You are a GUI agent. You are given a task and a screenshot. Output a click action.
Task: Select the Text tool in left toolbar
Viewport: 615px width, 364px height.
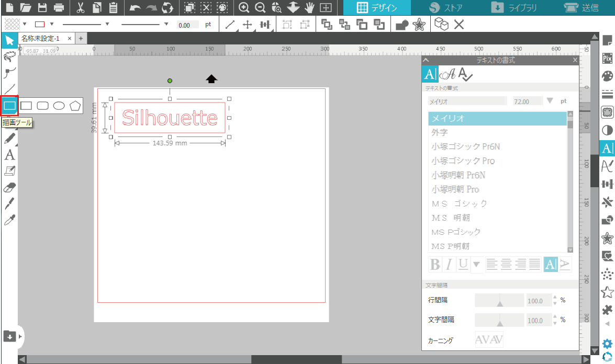coord(9,155)
